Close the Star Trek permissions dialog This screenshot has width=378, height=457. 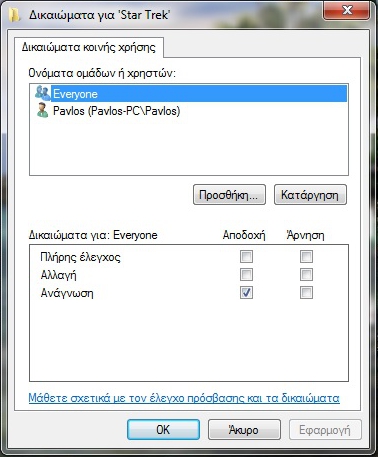(x=347, y=10)
